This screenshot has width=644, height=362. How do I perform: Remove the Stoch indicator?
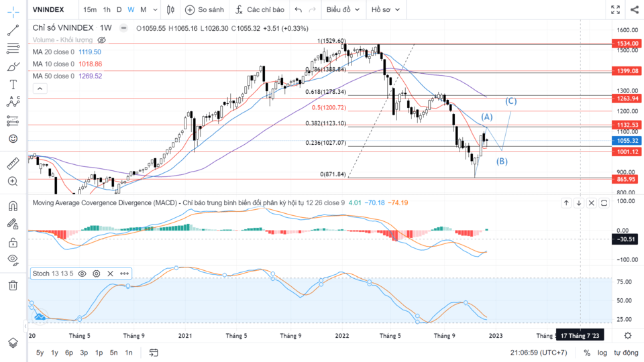click(110, 274)
